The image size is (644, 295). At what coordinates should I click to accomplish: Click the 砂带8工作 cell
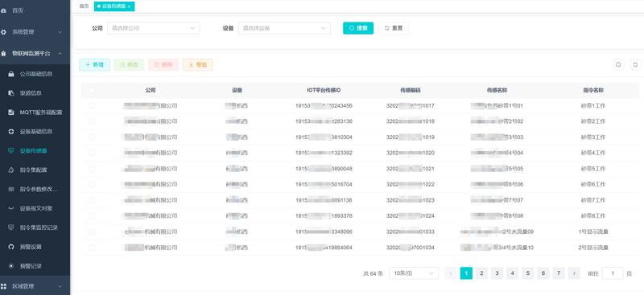593,215
